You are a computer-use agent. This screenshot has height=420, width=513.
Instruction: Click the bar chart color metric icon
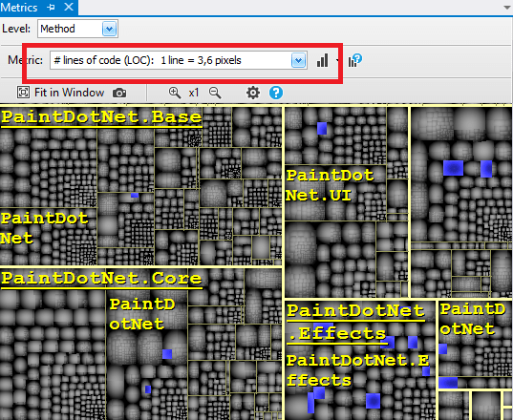(x=323, y=60)
